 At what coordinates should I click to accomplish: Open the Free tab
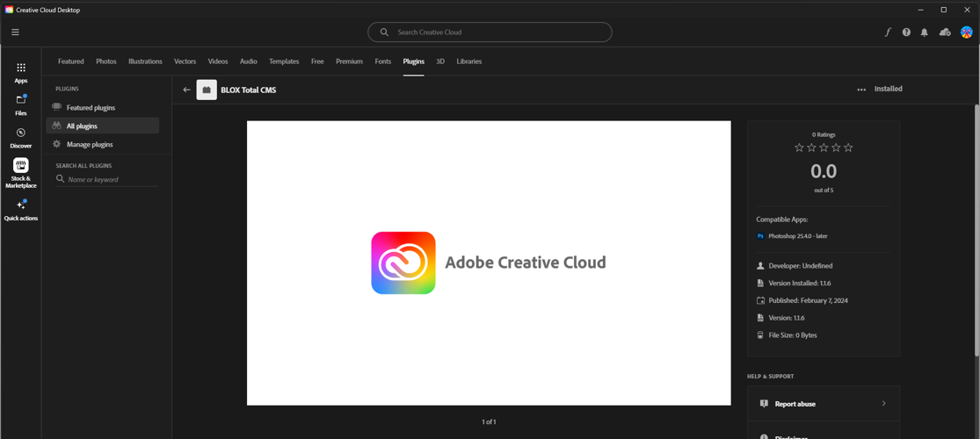[x=317, y=61]
